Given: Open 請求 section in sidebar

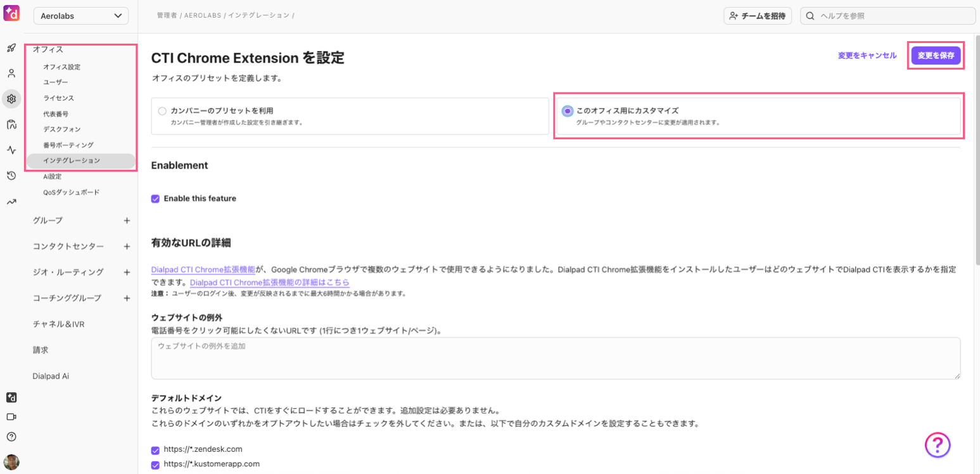Looking at the screenshot, I should point(41,350).
